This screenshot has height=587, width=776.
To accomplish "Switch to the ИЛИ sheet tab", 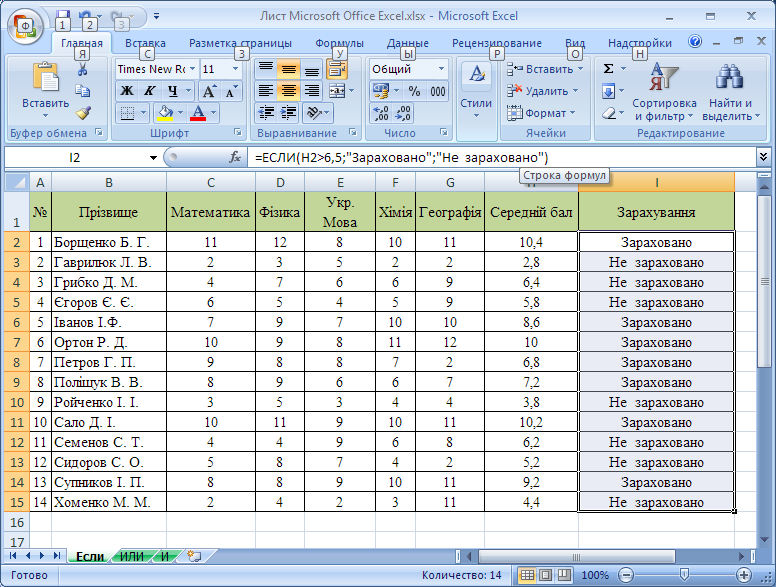I will (x=132, y=556).
